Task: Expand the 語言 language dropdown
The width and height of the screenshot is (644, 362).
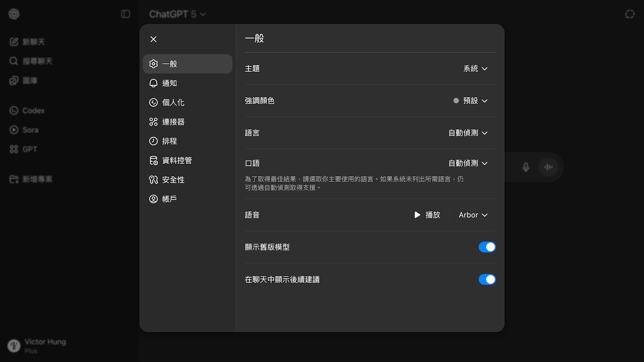Action: [x=468, y=133]
